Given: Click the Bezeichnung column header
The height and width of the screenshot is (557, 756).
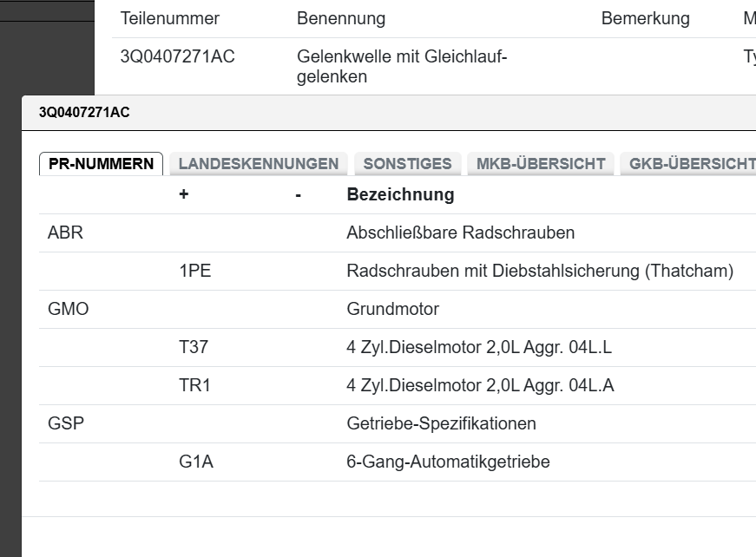Looking at the screenshot, I should pos(400,194).
